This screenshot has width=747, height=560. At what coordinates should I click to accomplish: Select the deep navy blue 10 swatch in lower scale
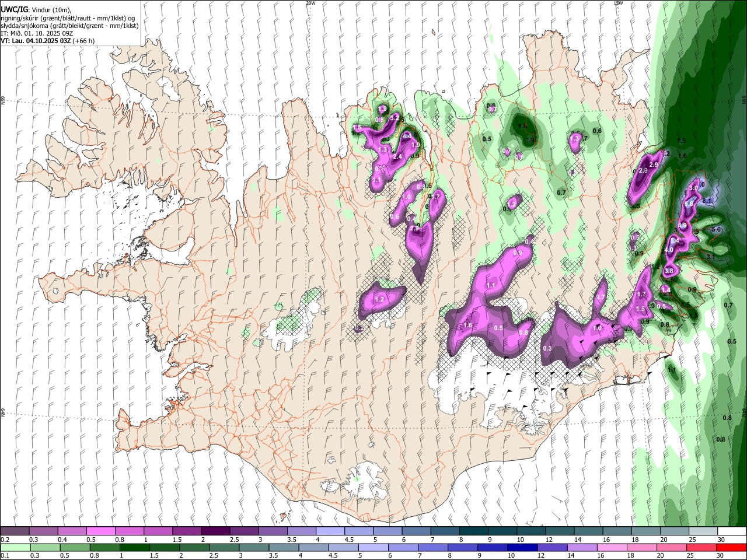coord(522,548)
